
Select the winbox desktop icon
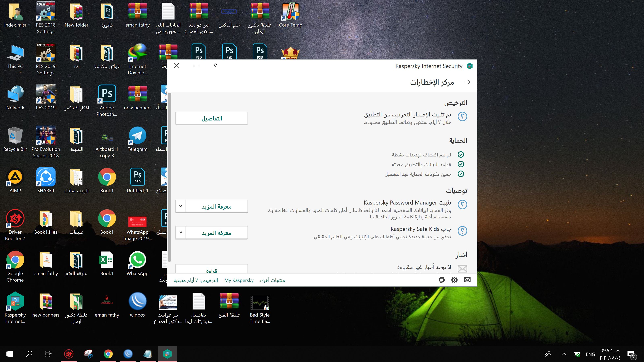coord(137,304)
